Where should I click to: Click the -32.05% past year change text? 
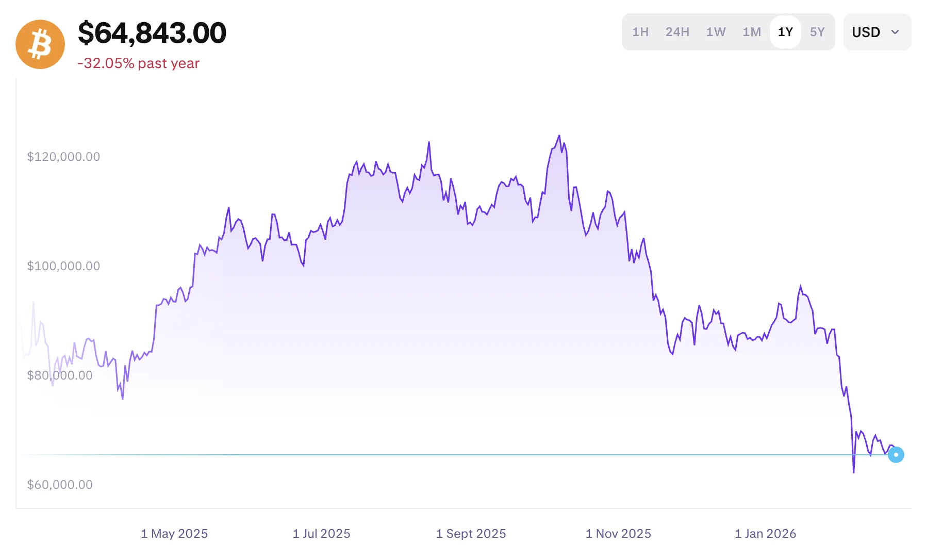pyautogui.click(x=138, y=63)
